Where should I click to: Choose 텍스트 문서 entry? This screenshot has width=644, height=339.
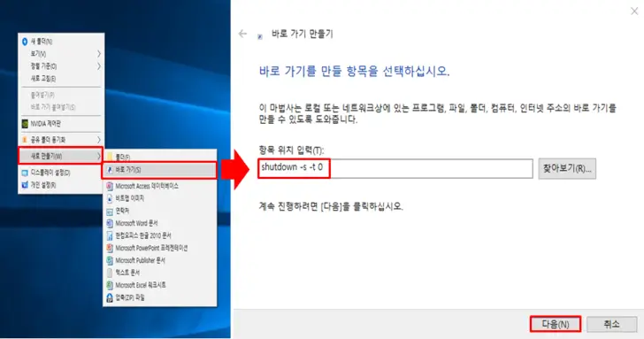[160, 273]
